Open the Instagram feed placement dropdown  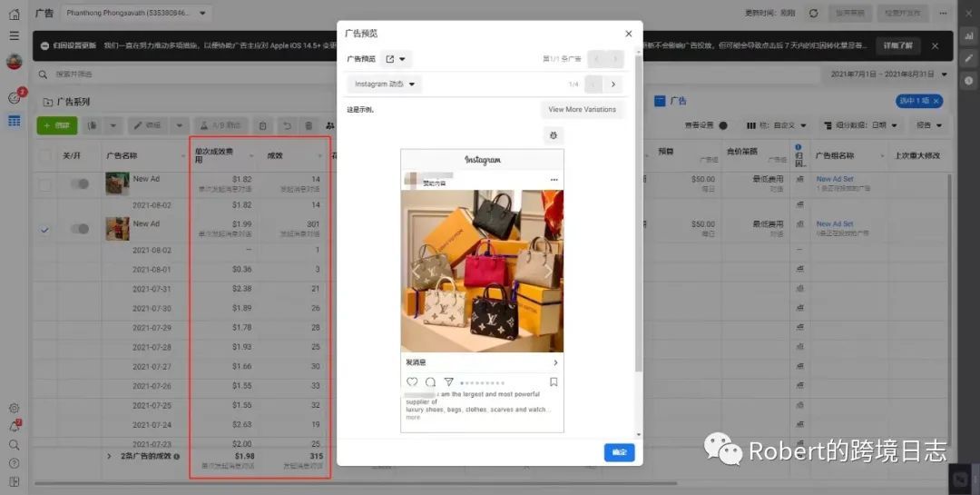point(385,84)
